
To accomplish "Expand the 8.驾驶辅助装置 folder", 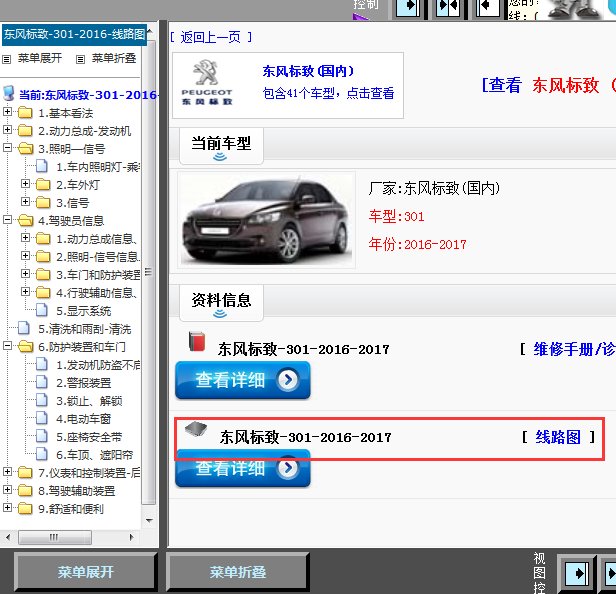I will point(7,490).
